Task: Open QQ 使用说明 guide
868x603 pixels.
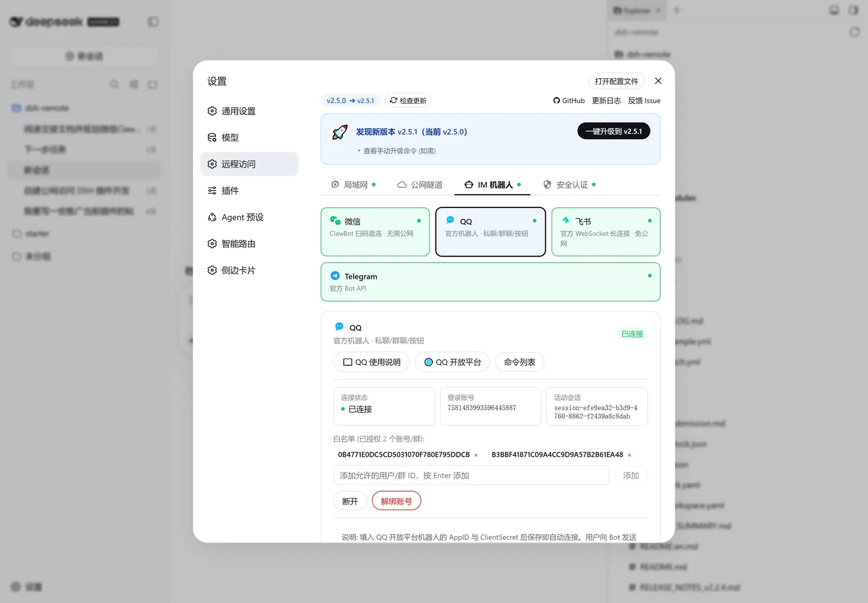Action: (372, 362)
